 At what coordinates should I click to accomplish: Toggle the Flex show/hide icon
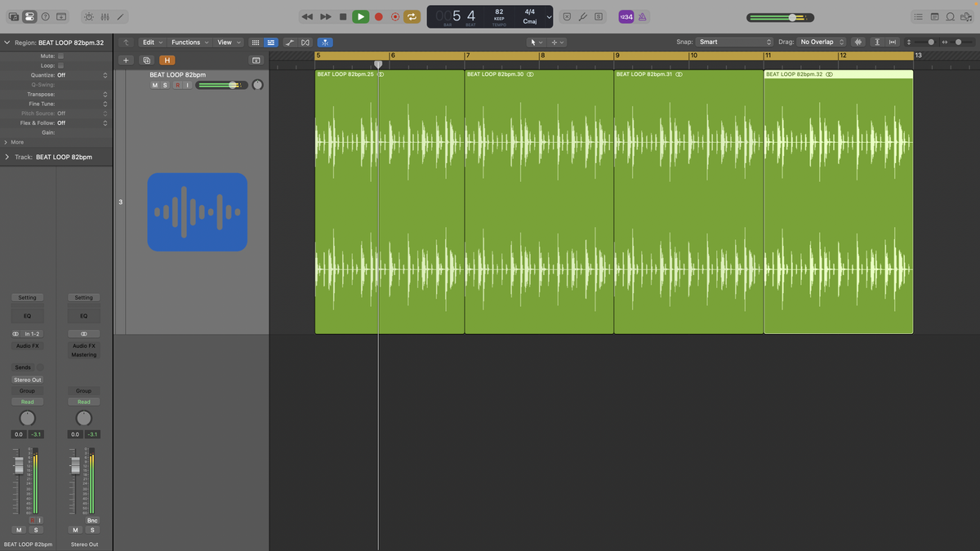[x=305, y=42]
